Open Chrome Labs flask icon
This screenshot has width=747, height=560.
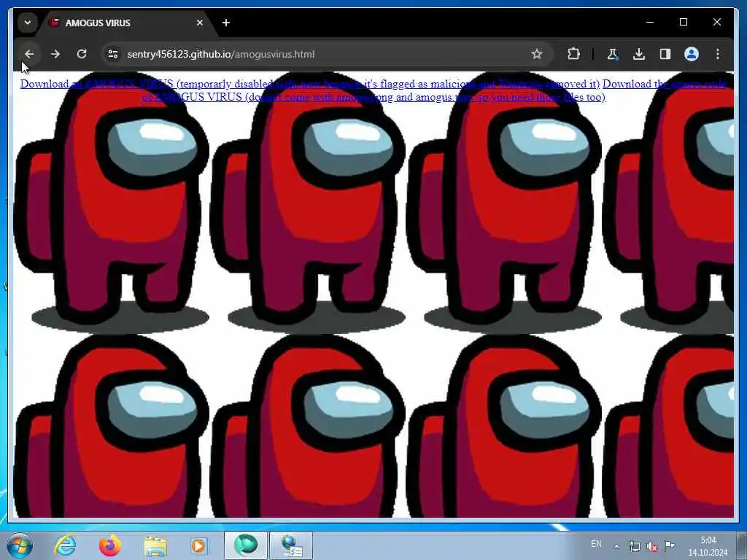612,54
